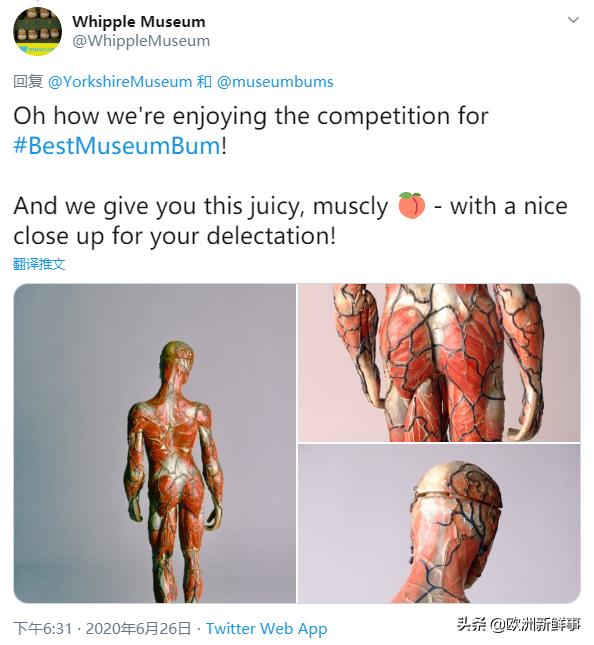Image resolution: width=594 pixels, height=645 pixels.
Task: Click the peach emoji in the tweet
Action: click(x=411, y=205)
